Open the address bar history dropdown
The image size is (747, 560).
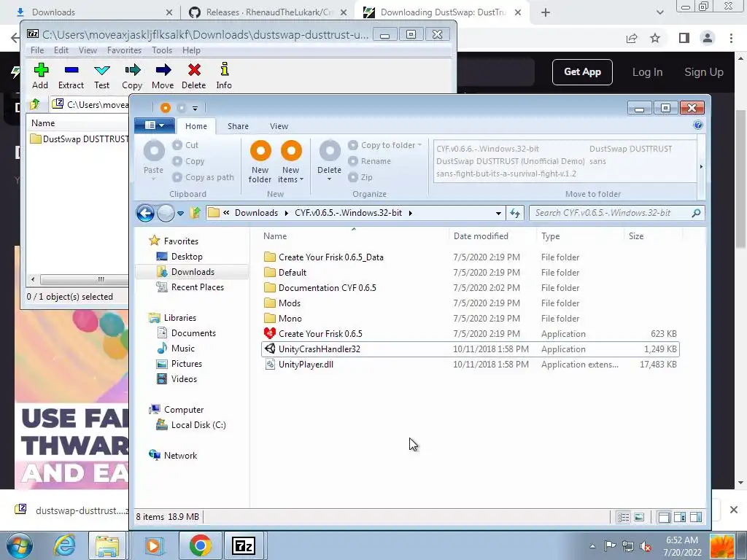[x=498, y=214]
